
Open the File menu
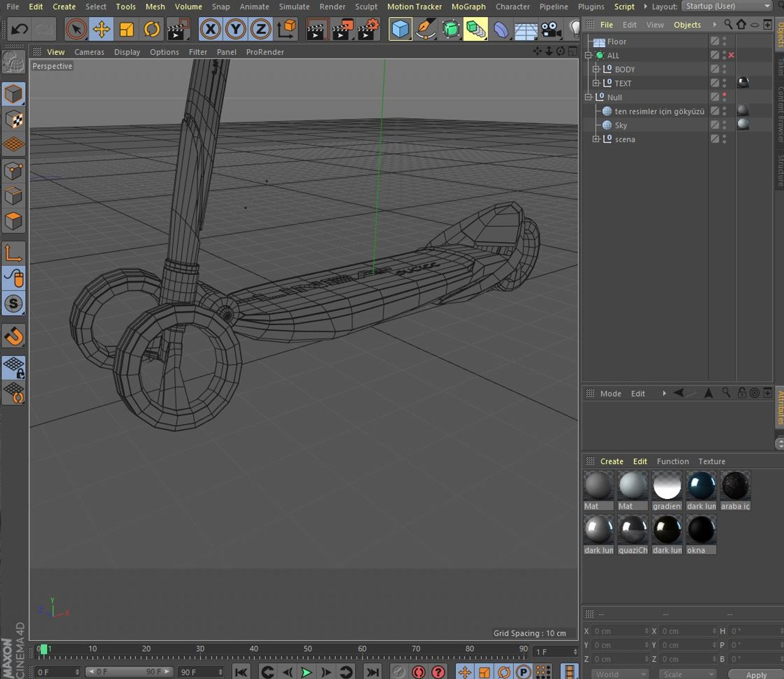point(13,6)
